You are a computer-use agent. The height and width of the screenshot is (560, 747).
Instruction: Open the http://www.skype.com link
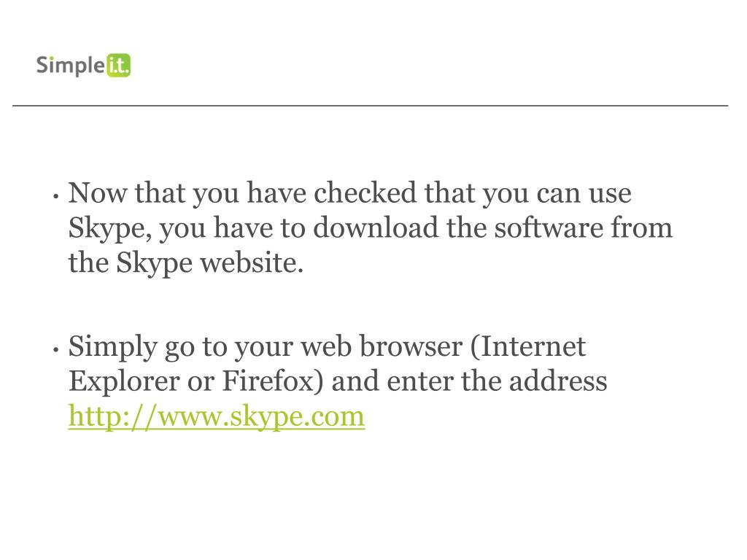click(217, 416)
